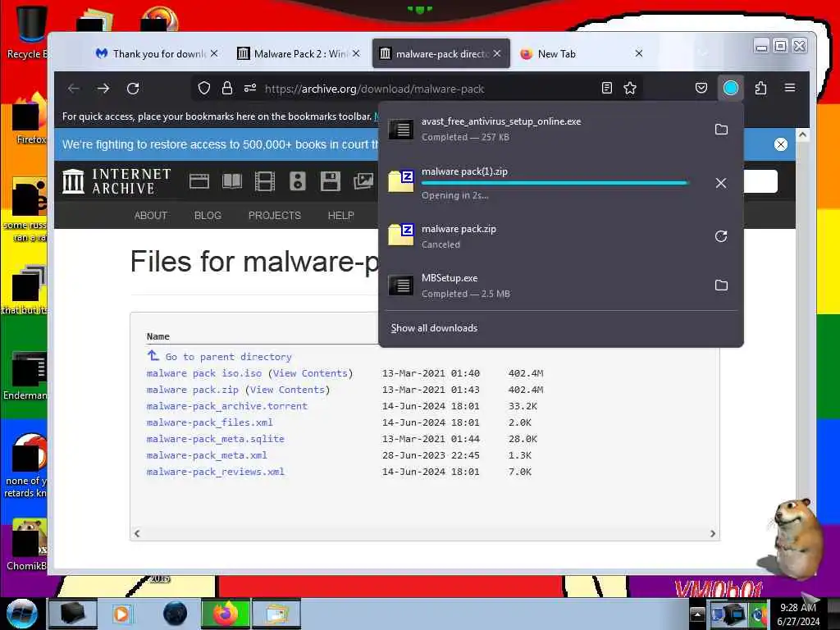Open Internet Archive texts book icon

click(232, 181)
